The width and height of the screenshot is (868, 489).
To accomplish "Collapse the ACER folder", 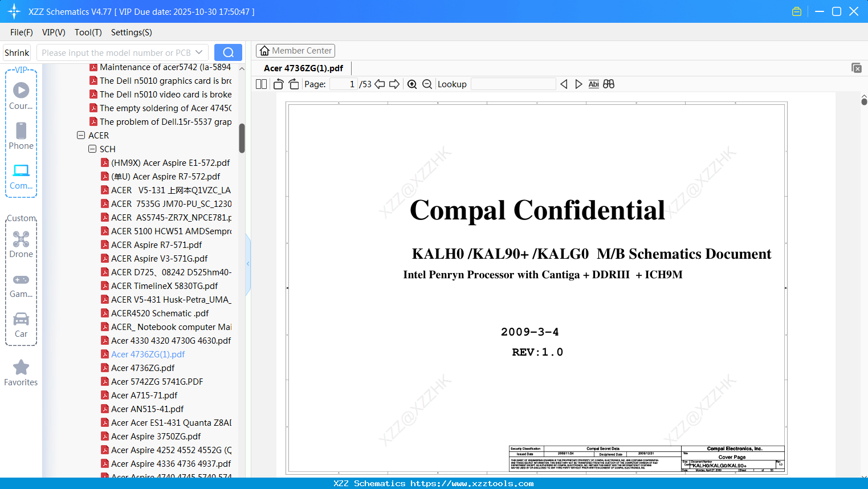I will click(81, 136).
